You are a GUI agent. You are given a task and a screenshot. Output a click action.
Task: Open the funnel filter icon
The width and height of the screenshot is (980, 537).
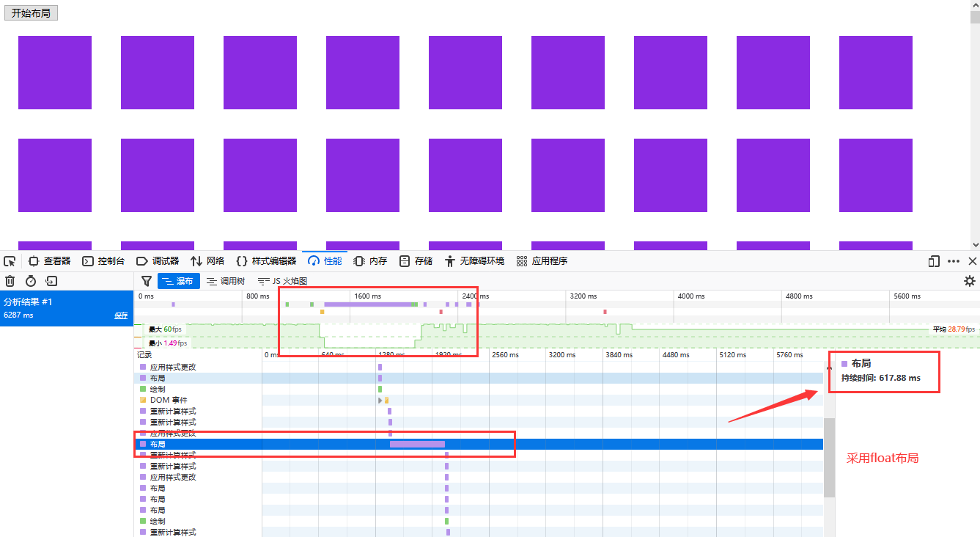pos(147,281)
